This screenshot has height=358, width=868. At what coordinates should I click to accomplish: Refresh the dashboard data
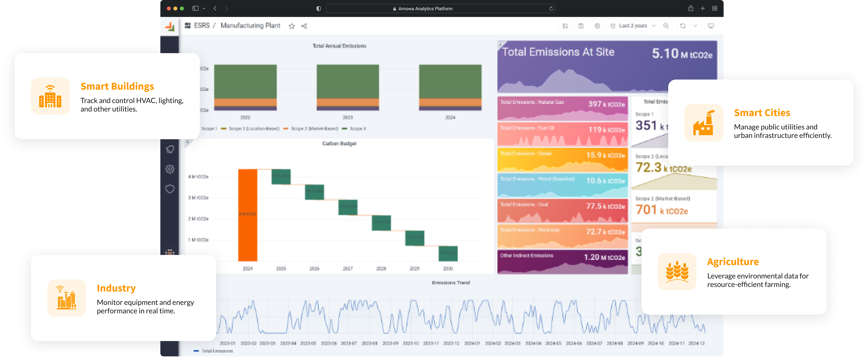click(x=683, y=26)
